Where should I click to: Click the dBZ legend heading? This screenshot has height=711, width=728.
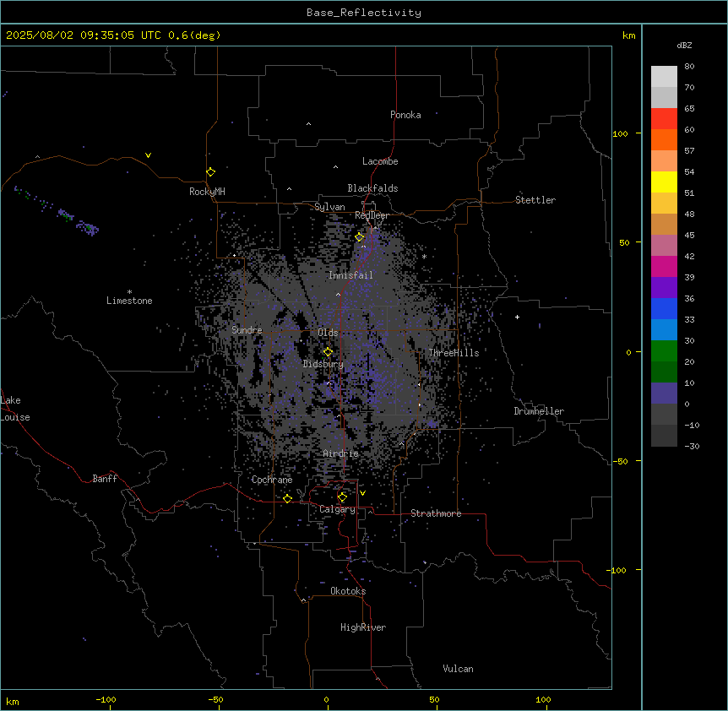tap(684, 46)
